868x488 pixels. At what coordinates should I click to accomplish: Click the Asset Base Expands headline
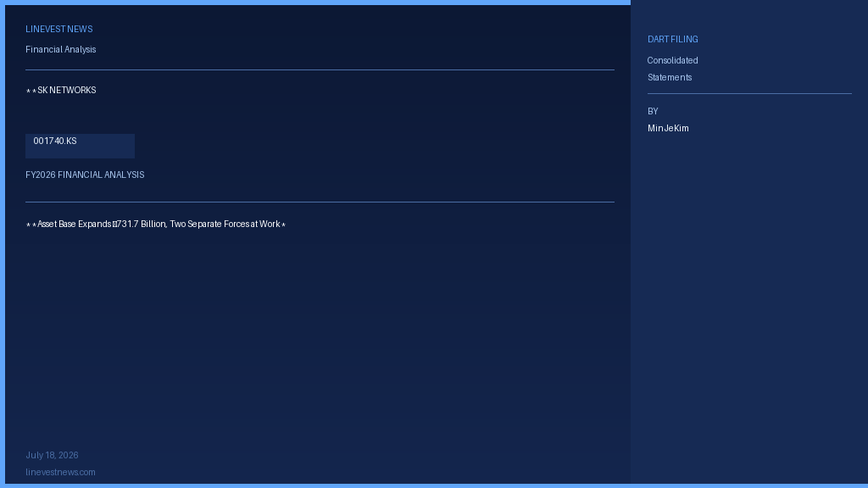[156, 224]
